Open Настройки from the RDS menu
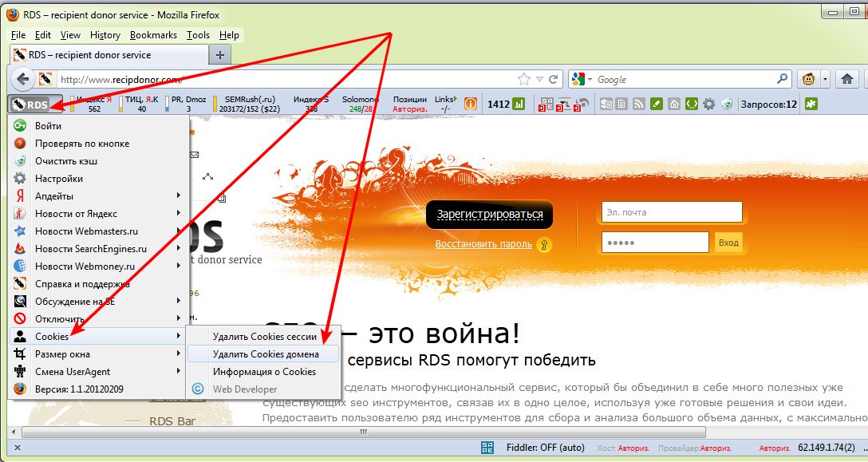The width and height of the screenshot is (868, 462). tap(99, 179)
